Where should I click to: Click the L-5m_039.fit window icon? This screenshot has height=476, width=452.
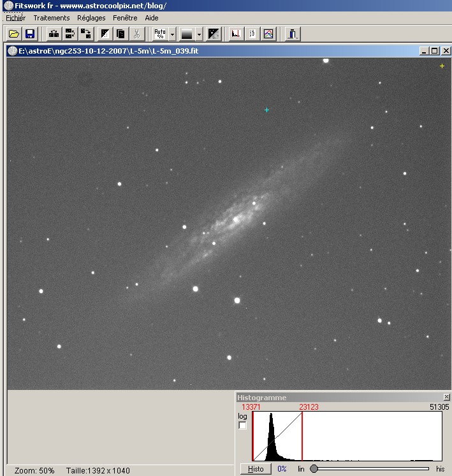coord(12,51)
